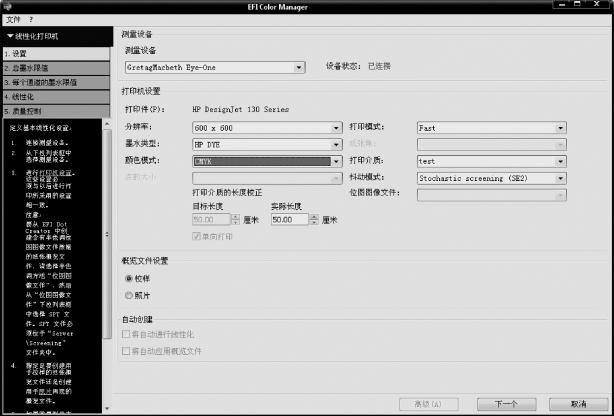Click the 下一个 button
Screen dimensions: 614x416
click(x=505, y=403)
